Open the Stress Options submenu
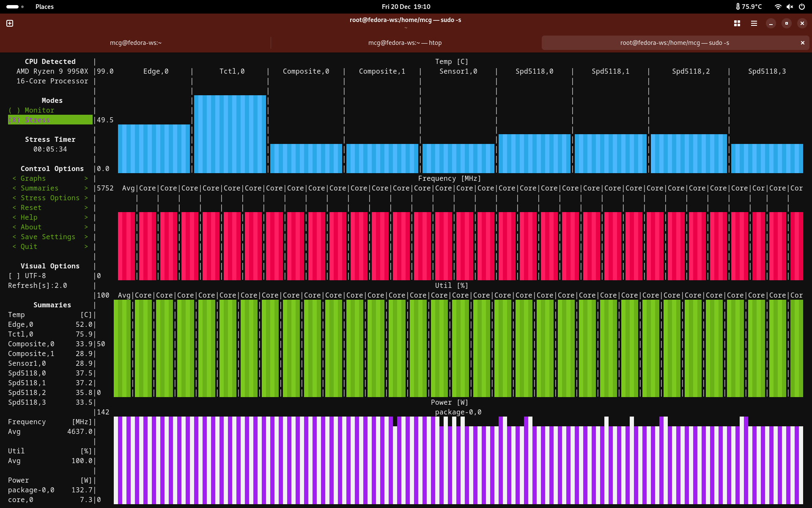The height and width of the screenshot is (508, 812). pos(50,198)
